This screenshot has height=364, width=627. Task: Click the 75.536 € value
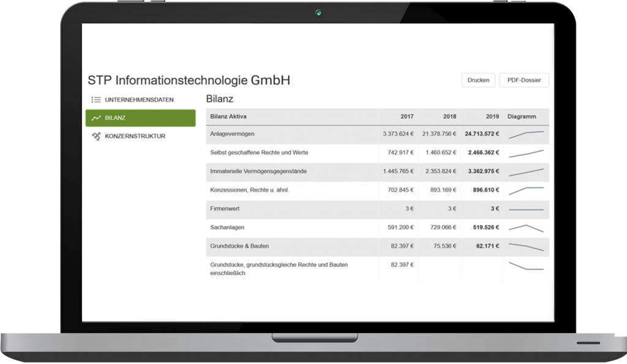(445, 246)
